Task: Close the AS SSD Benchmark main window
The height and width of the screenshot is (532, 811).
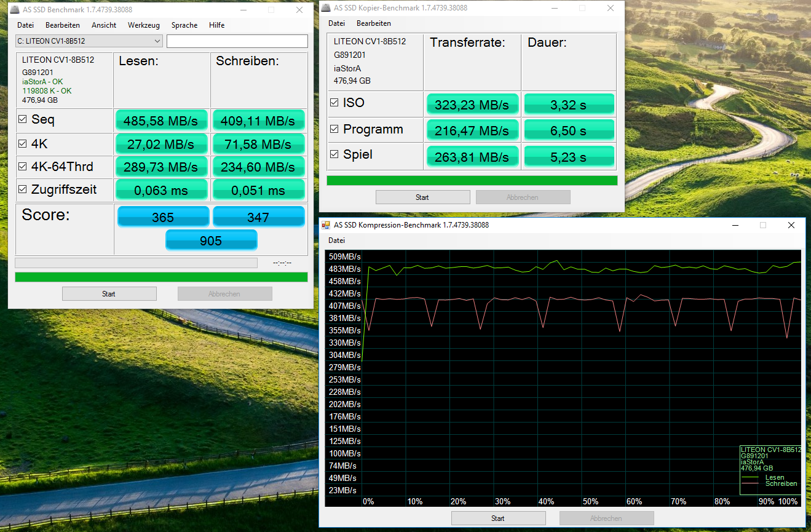Action: click(299, 10)
